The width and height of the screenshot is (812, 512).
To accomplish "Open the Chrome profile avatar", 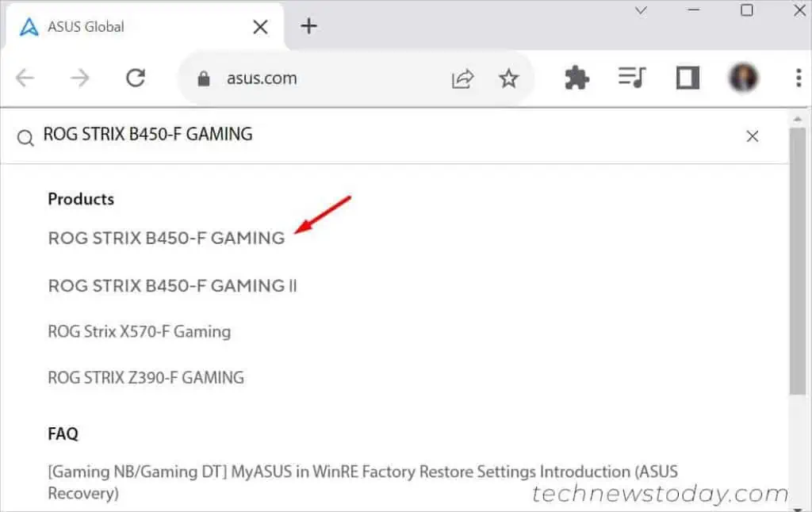I will [743, 78].
